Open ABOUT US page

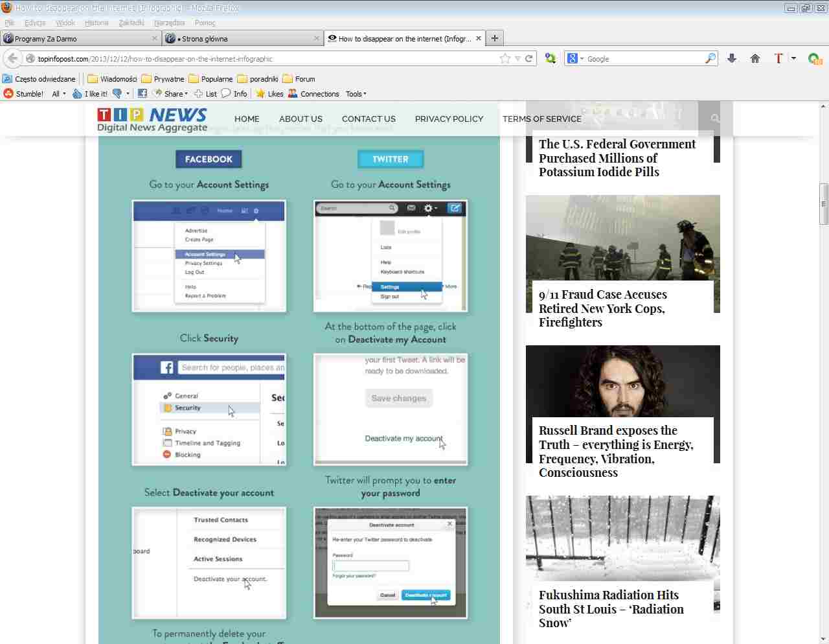(301, 119)
